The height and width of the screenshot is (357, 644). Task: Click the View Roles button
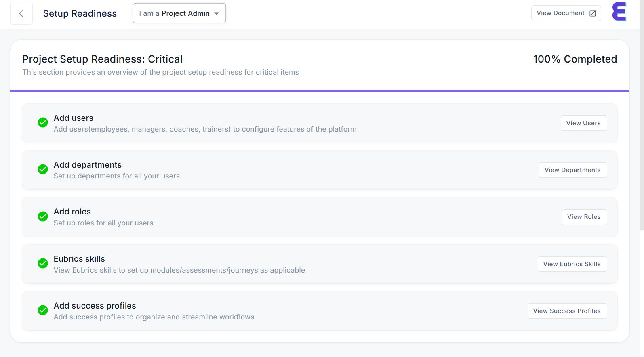pyautogui.click(x=584, y=217)
